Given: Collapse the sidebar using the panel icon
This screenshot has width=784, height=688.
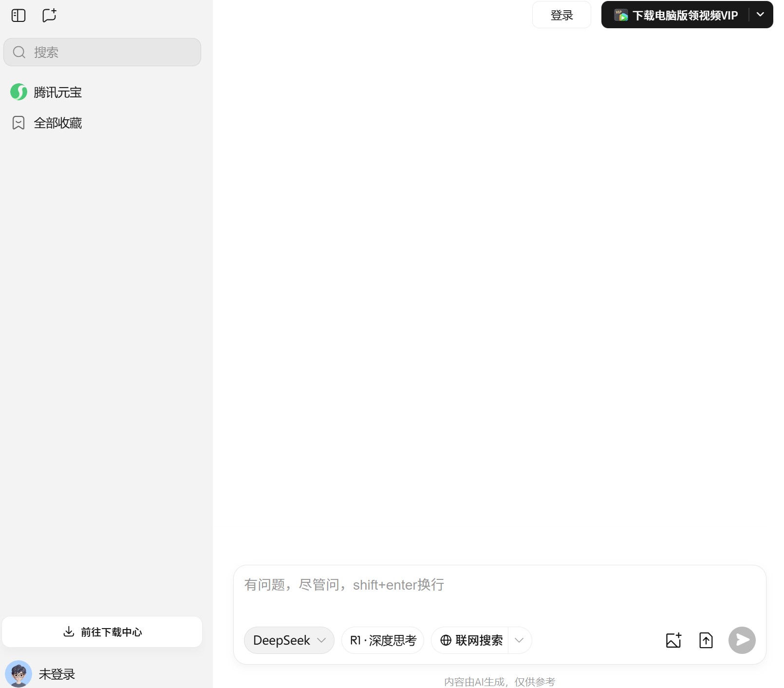Looking at the screenshot, I should (18, 15).
